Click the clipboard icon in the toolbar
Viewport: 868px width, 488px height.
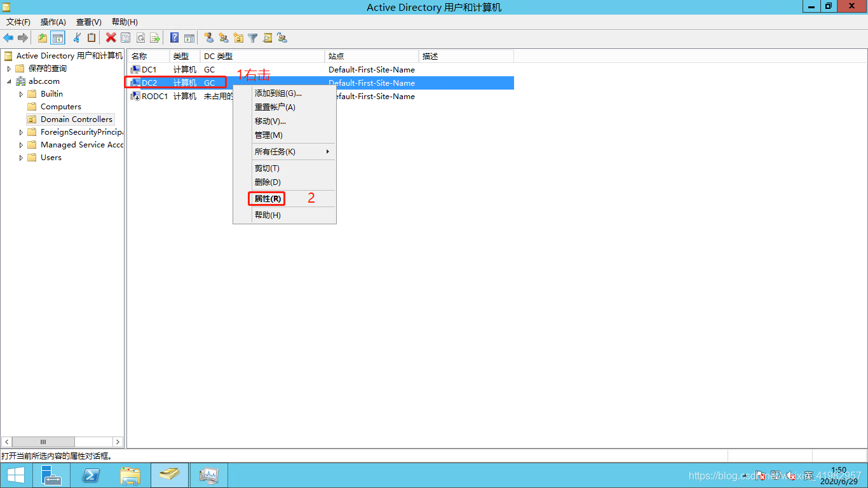[x=92, y=38]
